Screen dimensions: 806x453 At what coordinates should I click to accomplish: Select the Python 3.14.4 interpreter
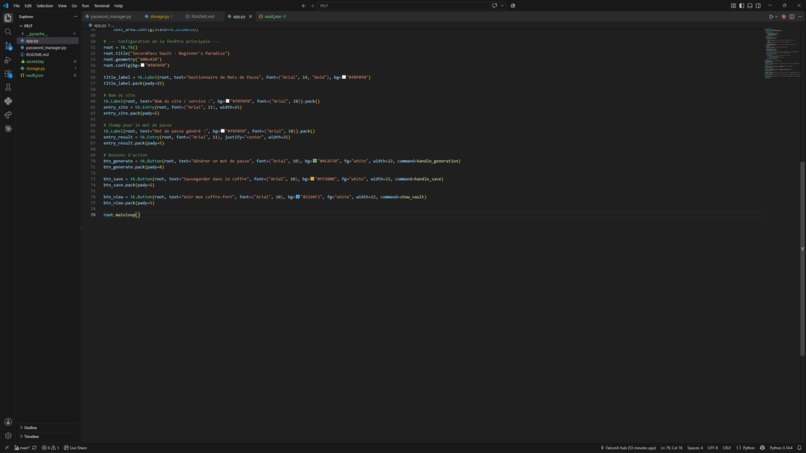[781, 448]
